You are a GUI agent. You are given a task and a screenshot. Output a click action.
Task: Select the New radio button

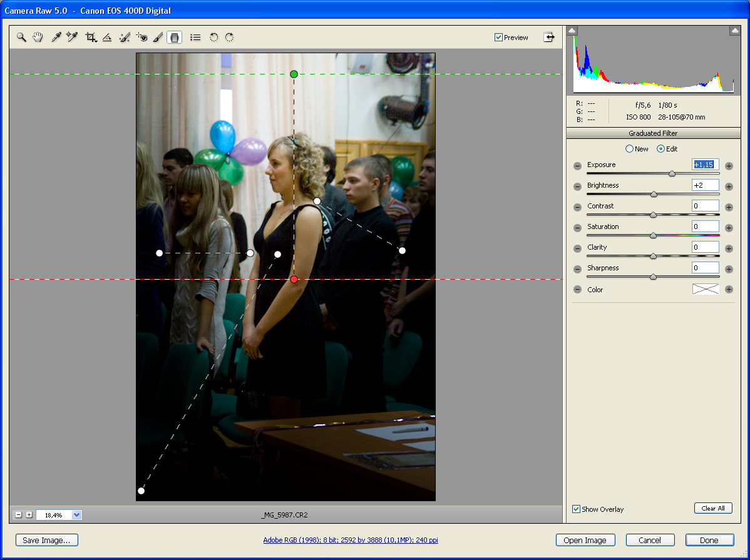[629, 149]
